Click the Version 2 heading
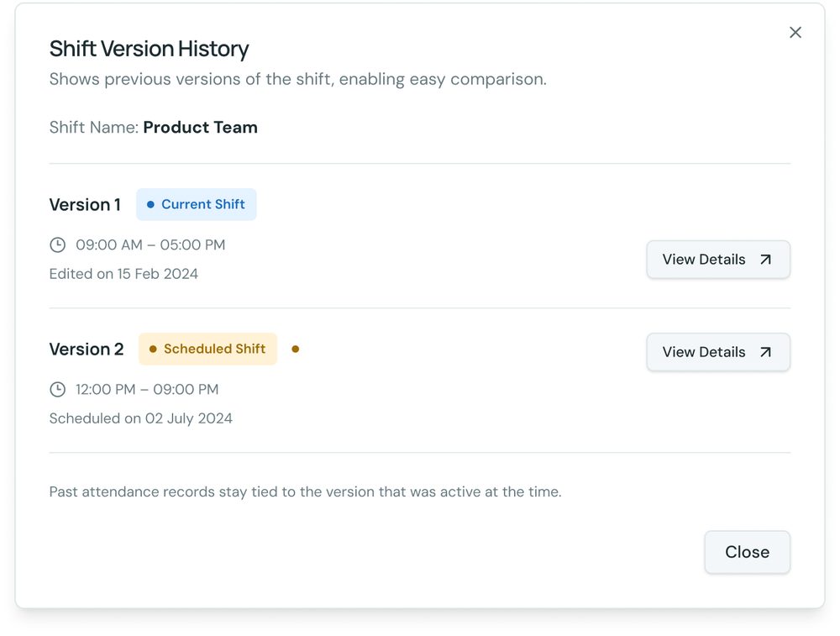Viewport: 840px width, 636px height. click(x=87, y=350)
